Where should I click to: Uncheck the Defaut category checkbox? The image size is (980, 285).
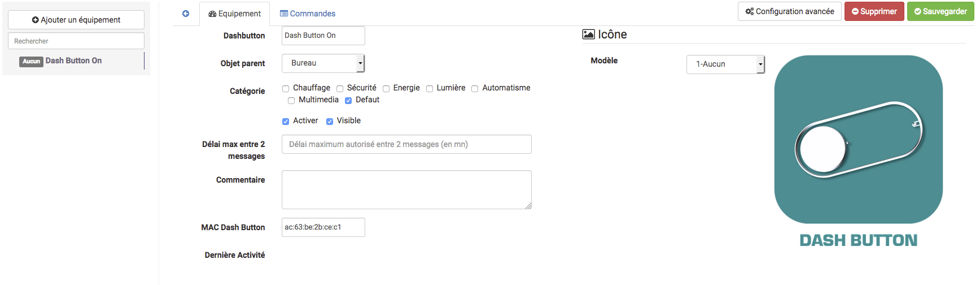348,101
